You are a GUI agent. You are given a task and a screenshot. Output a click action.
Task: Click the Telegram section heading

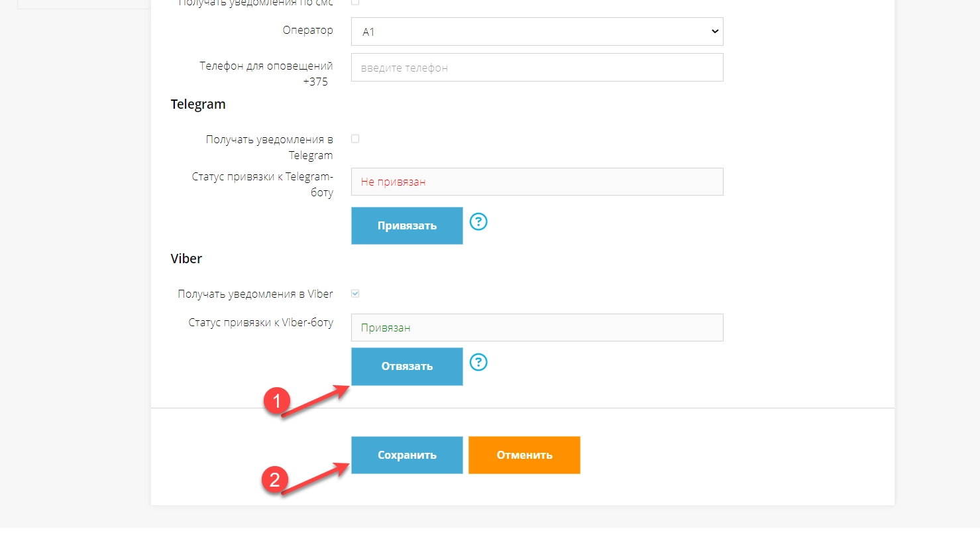pyautogui.click(x=198, y=104)
